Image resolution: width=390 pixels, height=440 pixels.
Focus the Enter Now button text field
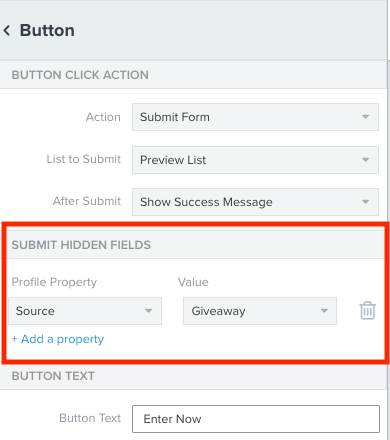tap(256, 419)
